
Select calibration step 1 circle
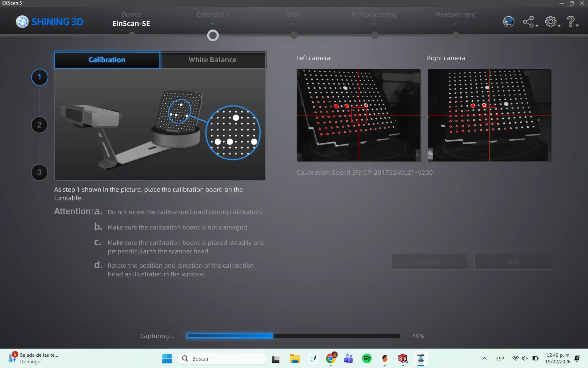tap(40, 77)
